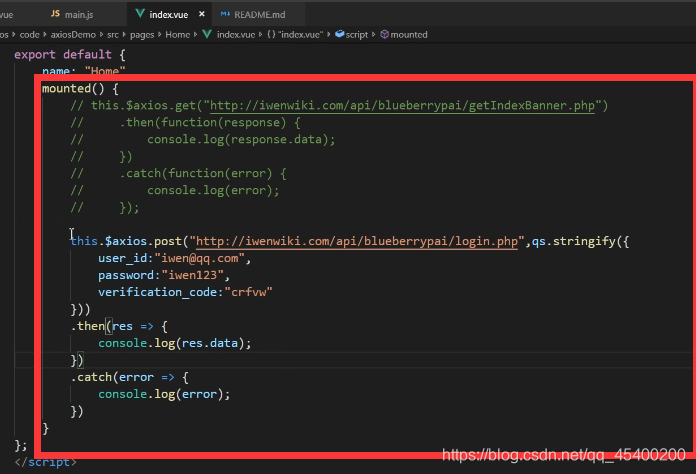Open the code breadcrumb folder

coord(29,35)
